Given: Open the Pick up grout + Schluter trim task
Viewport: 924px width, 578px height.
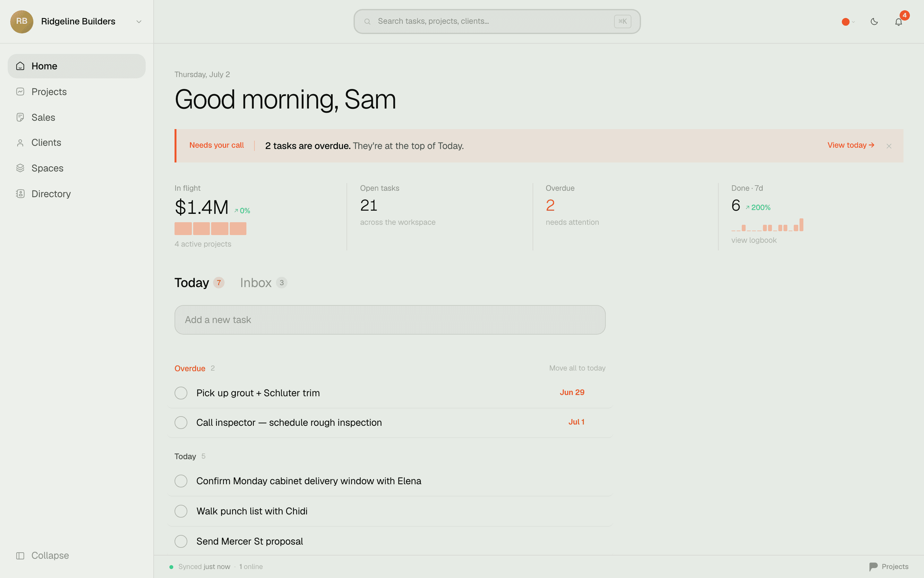Looking at the screenshot, I should pos(258,393).
